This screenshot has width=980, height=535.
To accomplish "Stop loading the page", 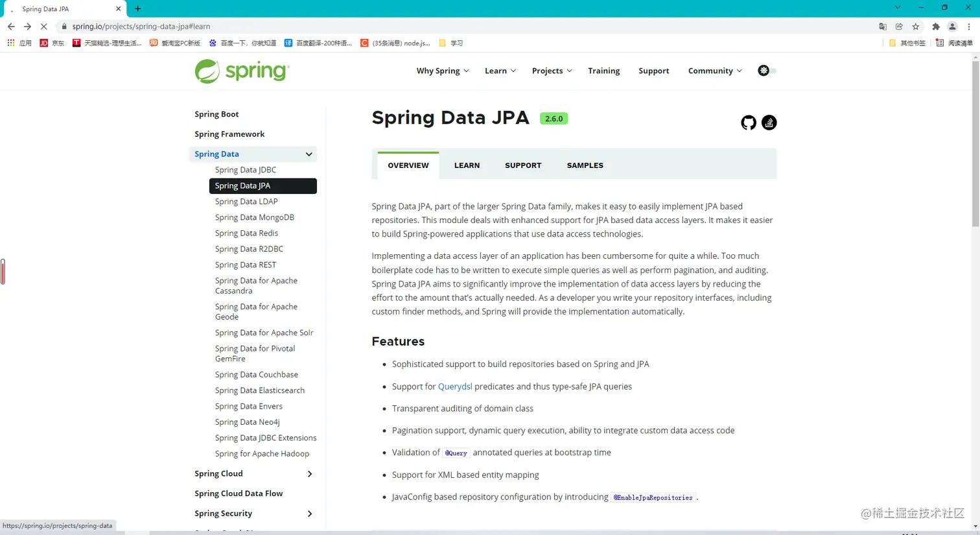I will [x=43, y=27].
